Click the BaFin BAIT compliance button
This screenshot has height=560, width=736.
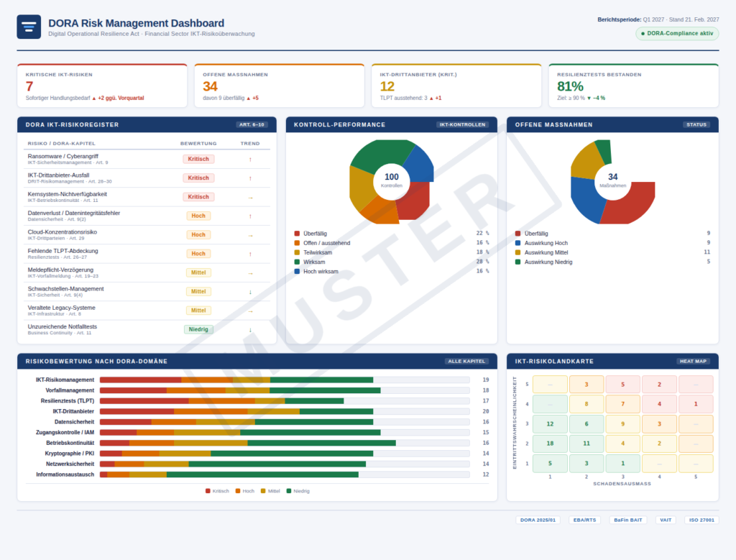coord(627,519)
